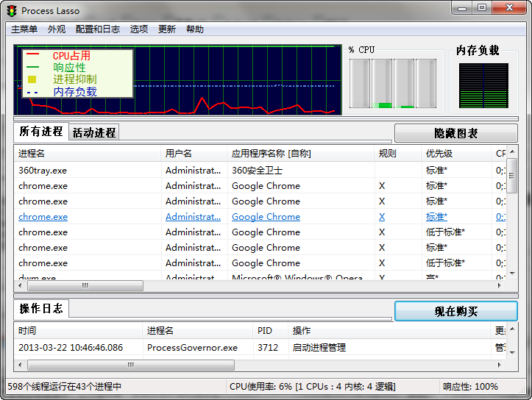Click process list vertical scrollbar up arrow
The width and height of the screenshot is (532, 400).
[512, 151]
